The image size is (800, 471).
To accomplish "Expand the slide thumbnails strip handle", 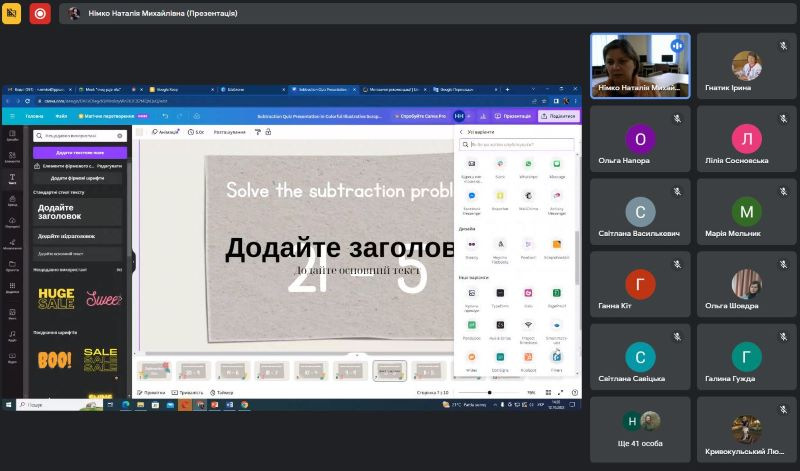I will [x=357, y=355].
